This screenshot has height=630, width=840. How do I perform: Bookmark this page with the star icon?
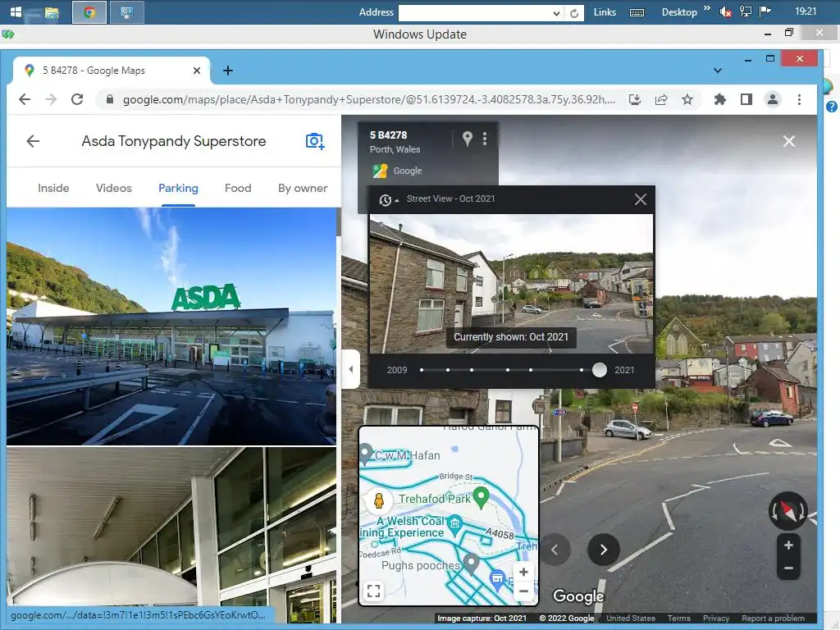click(x=687, y=99)
